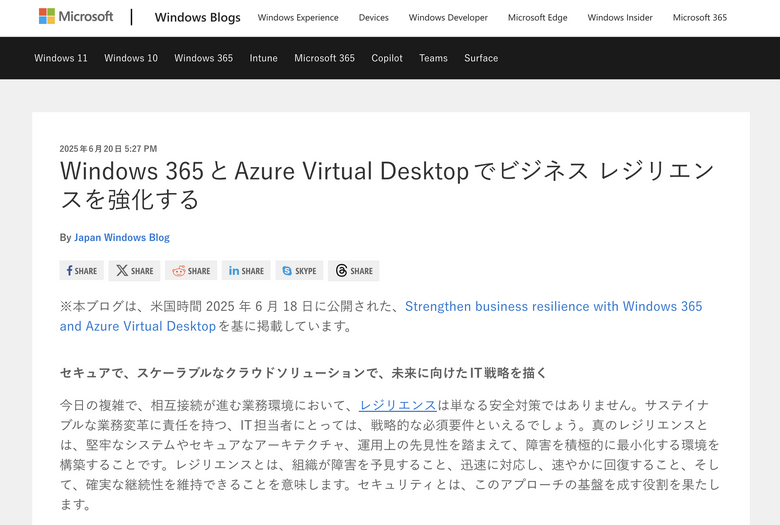Share the article on X
The image size is (780, 525).
tap(134, 271)
